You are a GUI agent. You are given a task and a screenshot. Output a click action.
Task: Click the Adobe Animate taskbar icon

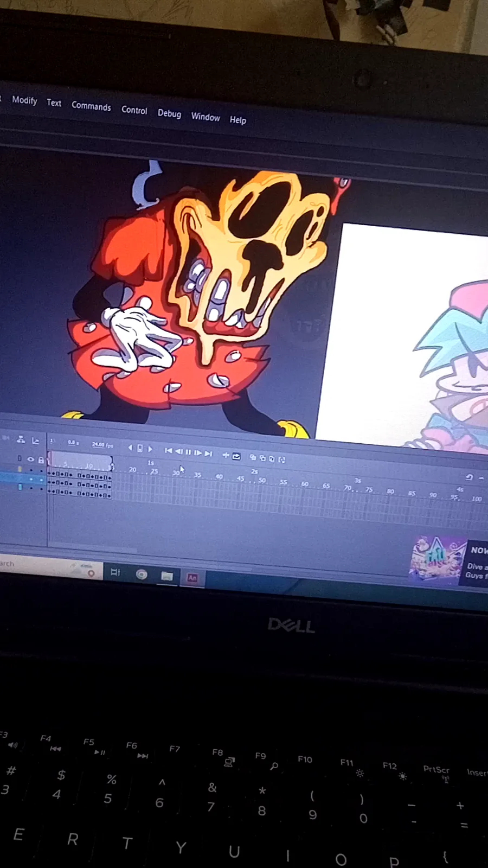tap(192, 578)
